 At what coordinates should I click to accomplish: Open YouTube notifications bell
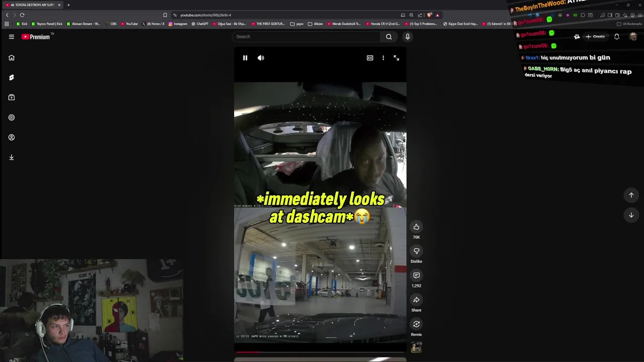coord(616,37)
